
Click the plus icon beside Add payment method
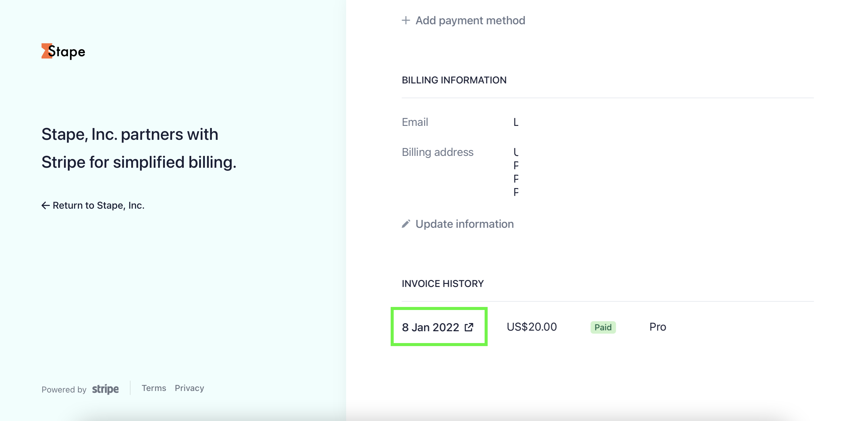[x=406, y=20]
